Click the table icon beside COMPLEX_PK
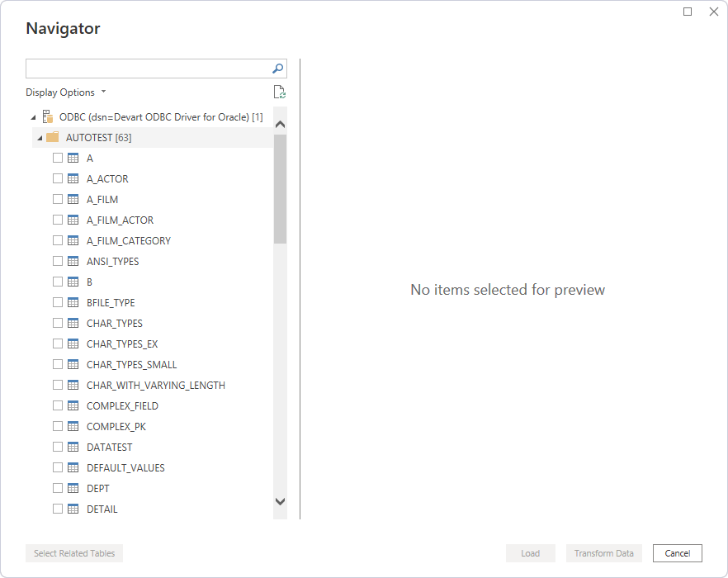728x578 pixels. (73, 427)
